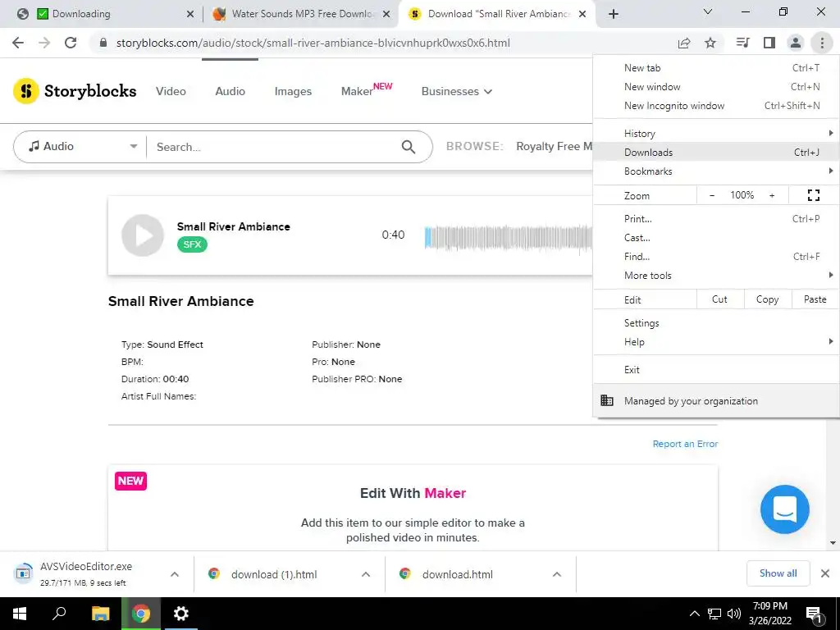The height and width of the screenshot is (630, 840).
Task: Open File Explorer from taskbar
Action: 100,614
